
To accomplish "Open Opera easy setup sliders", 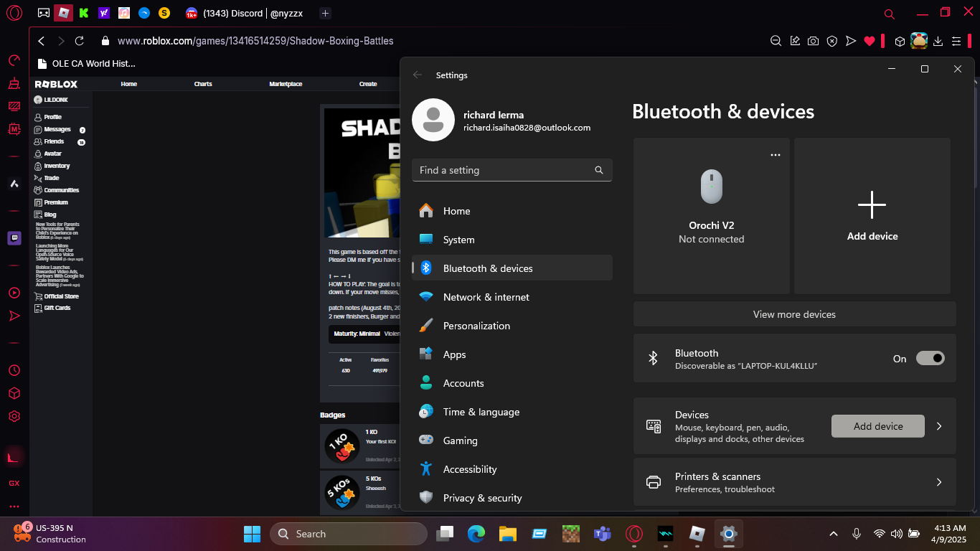I will coord(956,41).
